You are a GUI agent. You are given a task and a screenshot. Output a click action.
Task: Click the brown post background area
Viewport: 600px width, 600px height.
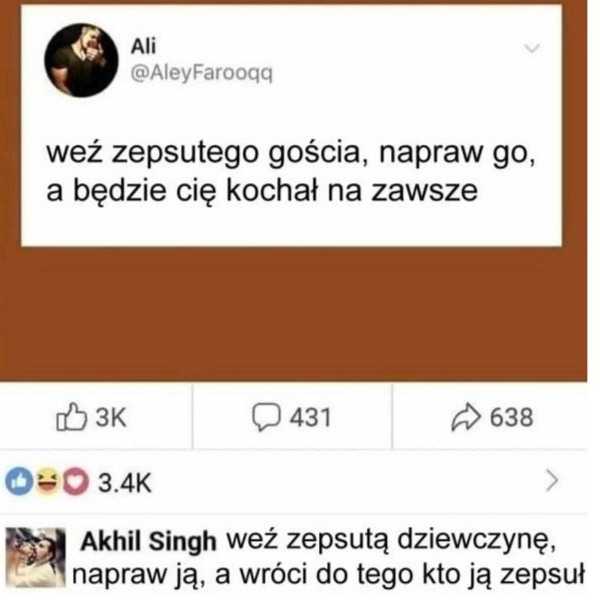point(293,314)
